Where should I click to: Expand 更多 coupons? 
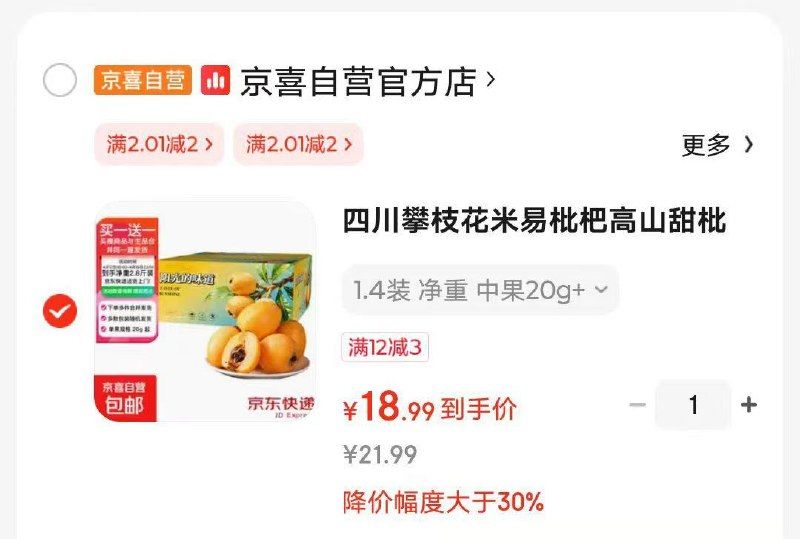[x=717, y=145]
